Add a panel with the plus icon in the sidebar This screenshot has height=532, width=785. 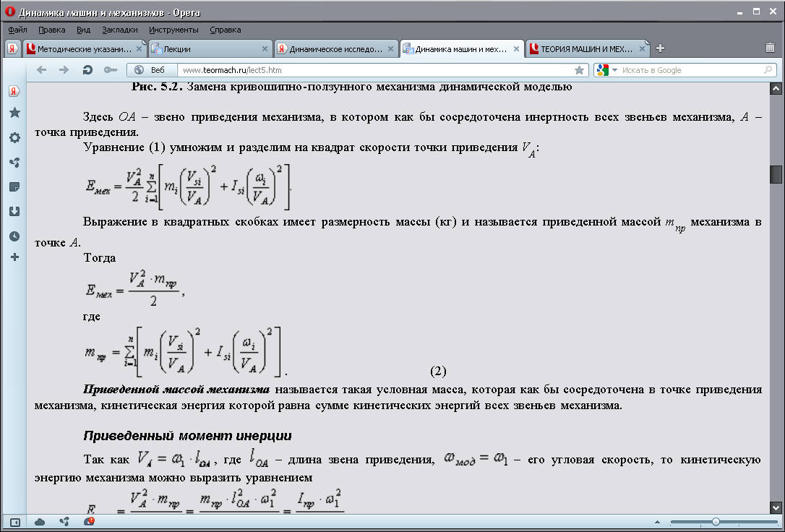14,257
